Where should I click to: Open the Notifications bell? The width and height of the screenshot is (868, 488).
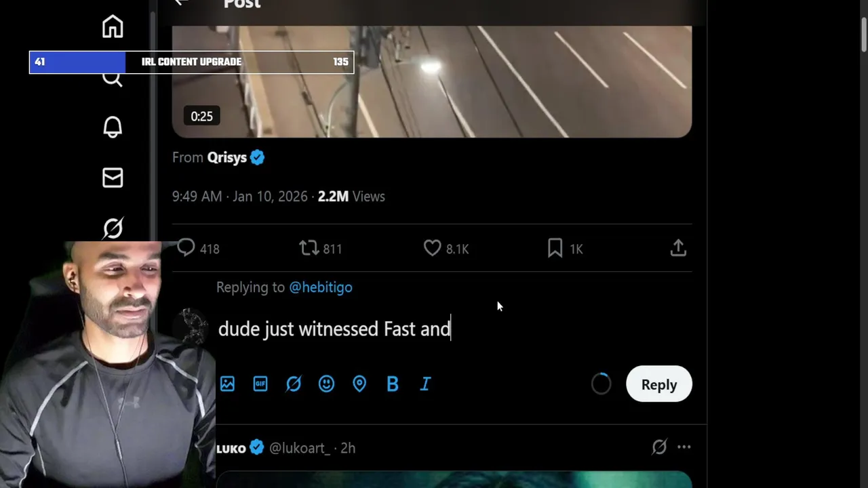point(113,127)
